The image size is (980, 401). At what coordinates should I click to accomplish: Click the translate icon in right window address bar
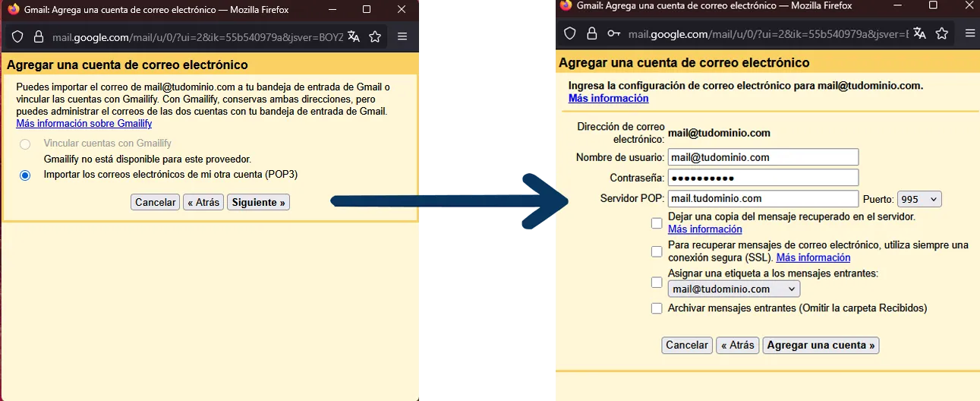click(920, 33)
